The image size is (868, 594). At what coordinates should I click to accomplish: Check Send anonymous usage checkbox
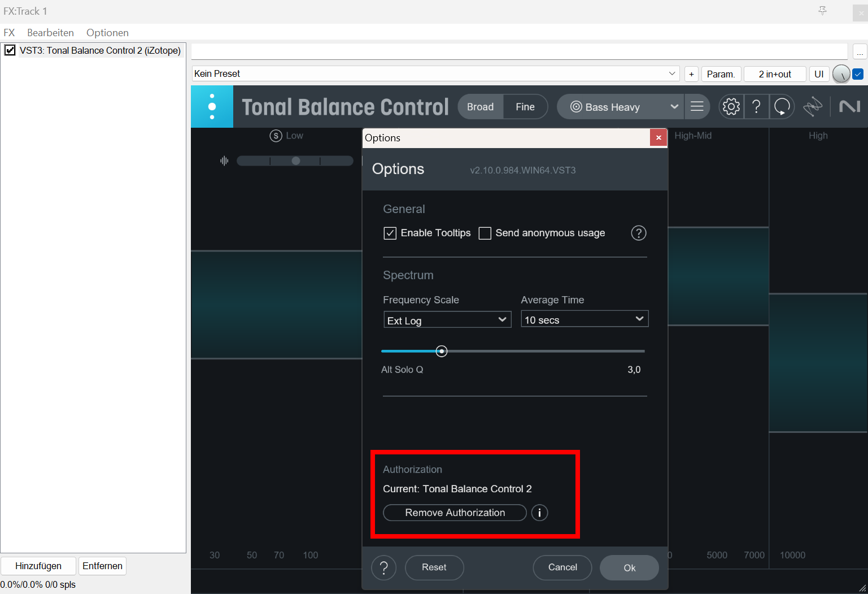click(485, 233)
